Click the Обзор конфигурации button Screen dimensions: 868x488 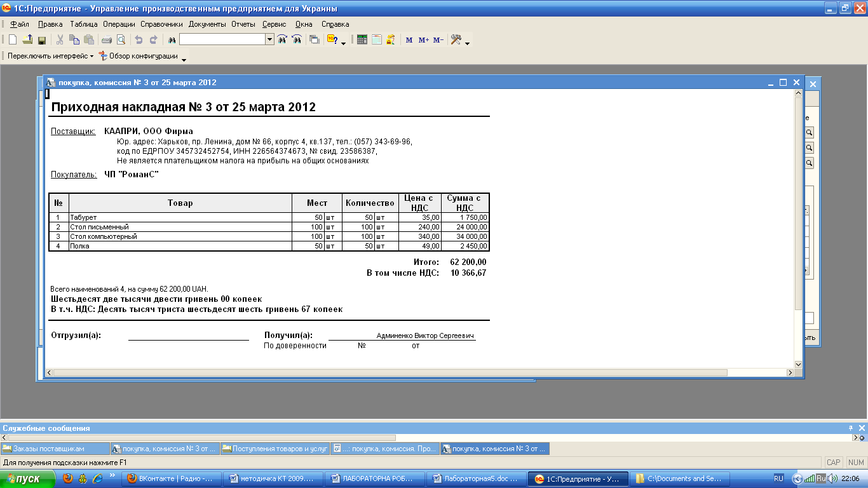click(138, 56)
